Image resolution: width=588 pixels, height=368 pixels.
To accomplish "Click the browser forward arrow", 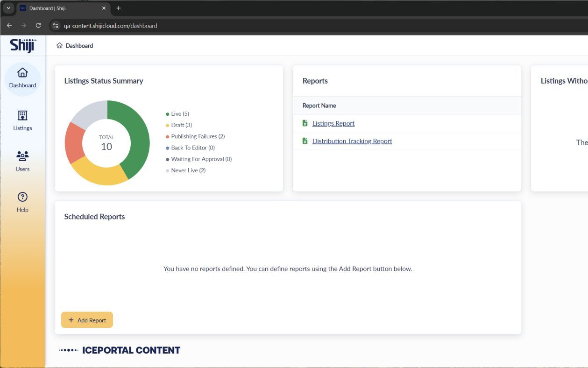I will pos(24,25).
